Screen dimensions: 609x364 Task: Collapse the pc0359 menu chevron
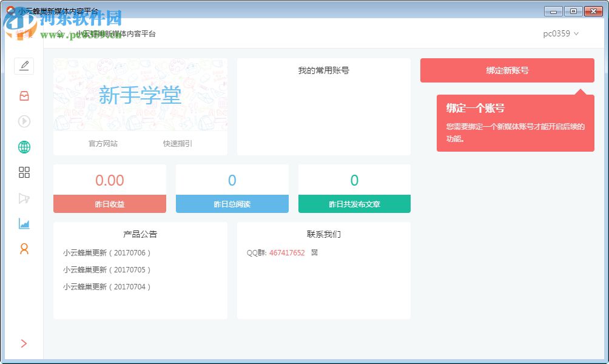[576, 35]
